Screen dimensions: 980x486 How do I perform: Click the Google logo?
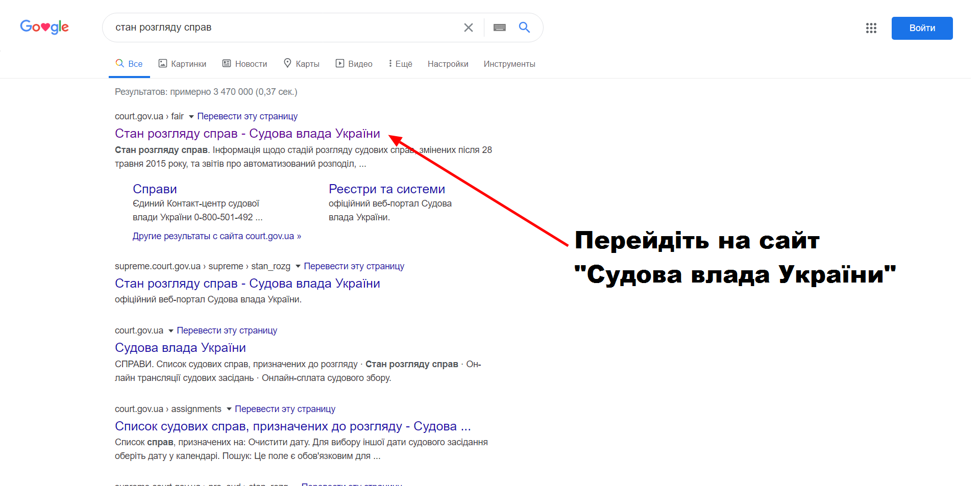[x=44, y=27]
